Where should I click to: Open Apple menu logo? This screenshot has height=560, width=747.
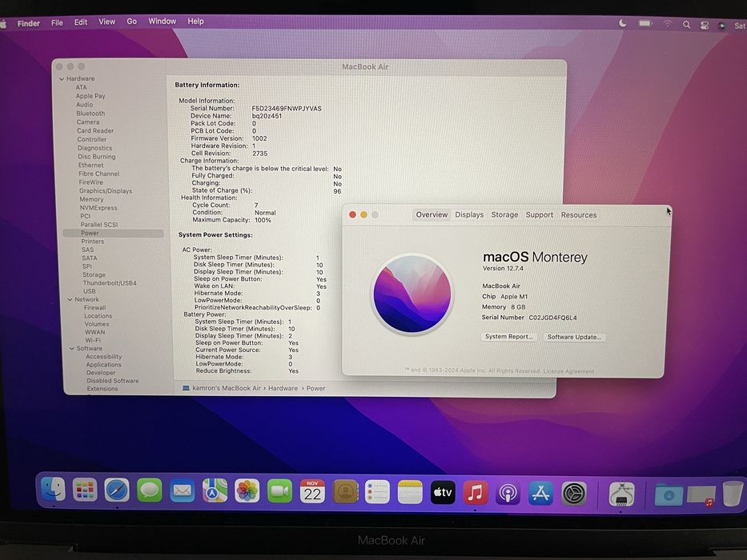point(3,24)
